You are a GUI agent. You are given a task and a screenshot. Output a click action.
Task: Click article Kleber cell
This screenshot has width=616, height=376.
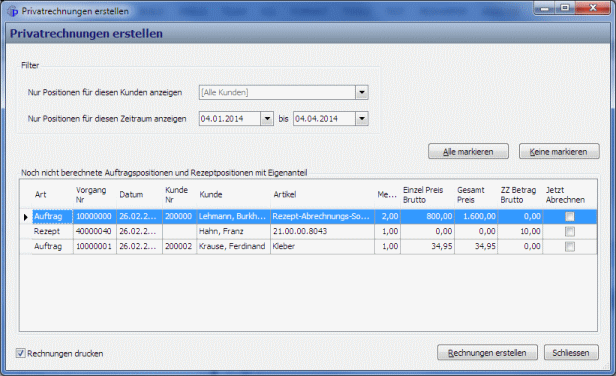[x=323, y=246]
